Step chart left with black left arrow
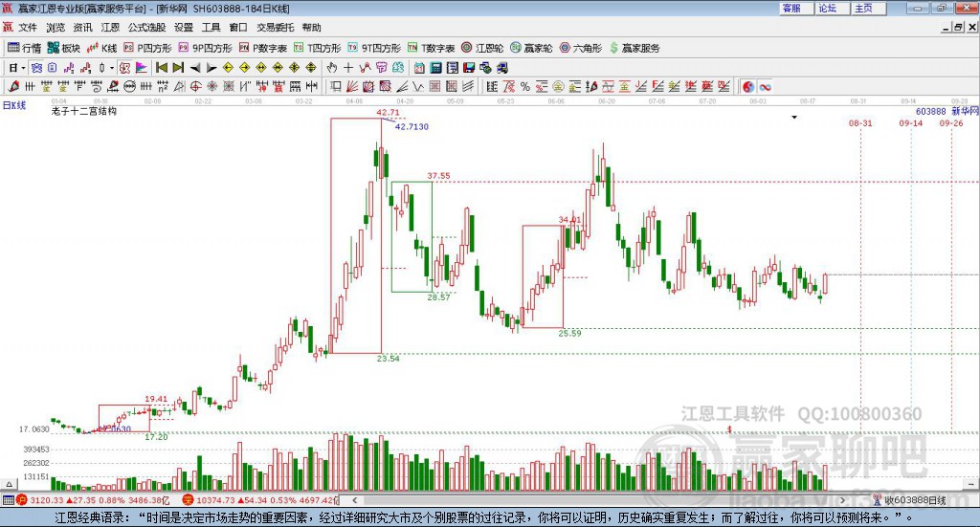980x527 pixels. click(195, 68)
